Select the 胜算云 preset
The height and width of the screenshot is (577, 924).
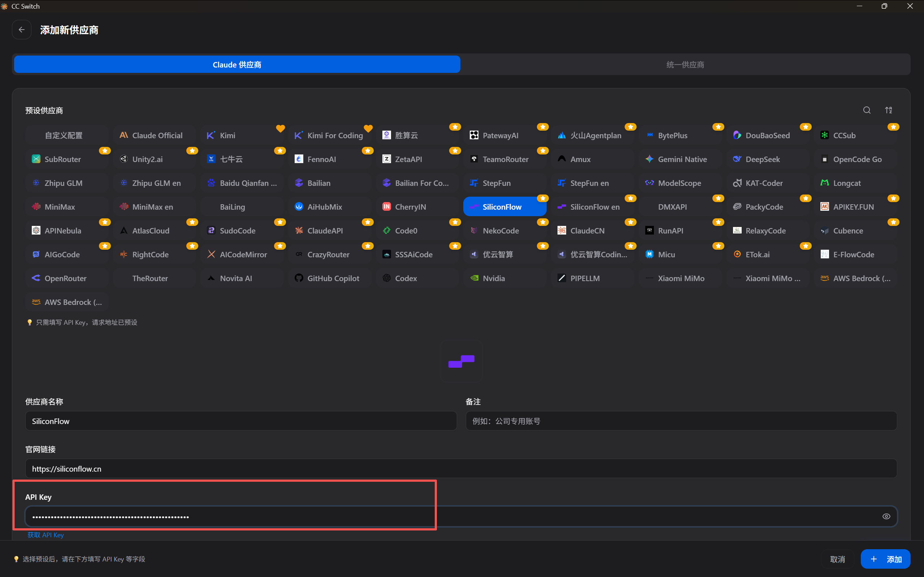pyautogui.click(x=417, y=135)
